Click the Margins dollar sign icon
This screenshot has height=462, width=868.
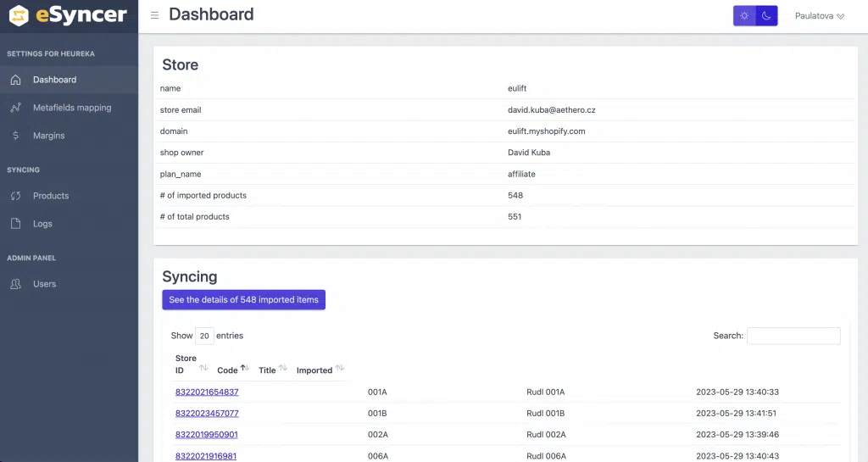15,136
